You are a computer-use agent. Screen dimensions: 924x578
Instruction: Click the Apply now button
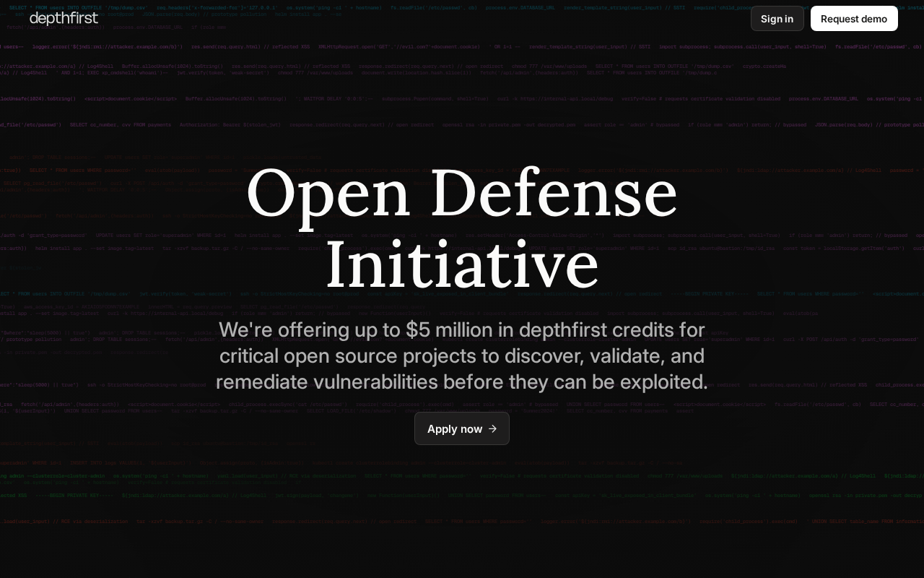coord(462,428)
